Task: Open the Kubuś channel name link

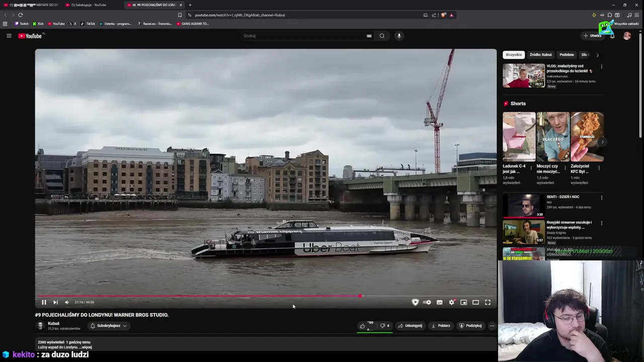Action: coord(53,323)
